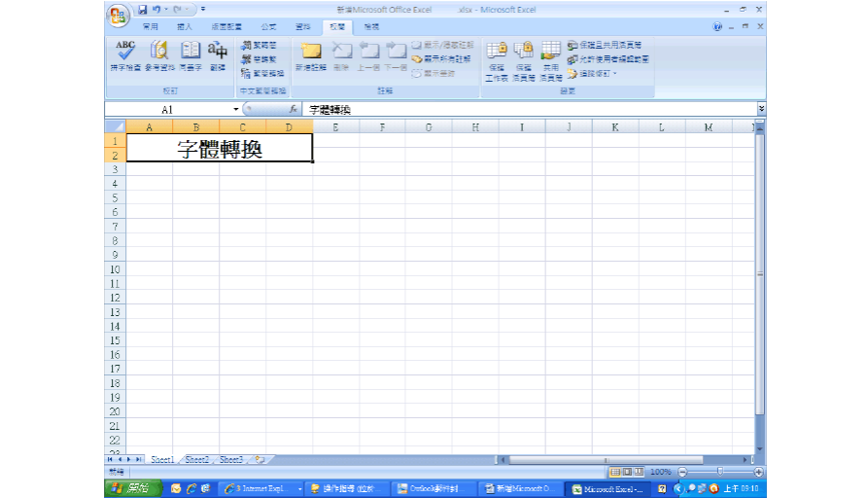Save the workbook from Quick Access Toolbar
The width and height of the screenshot is (868, 498).
[x=142, y=10]
